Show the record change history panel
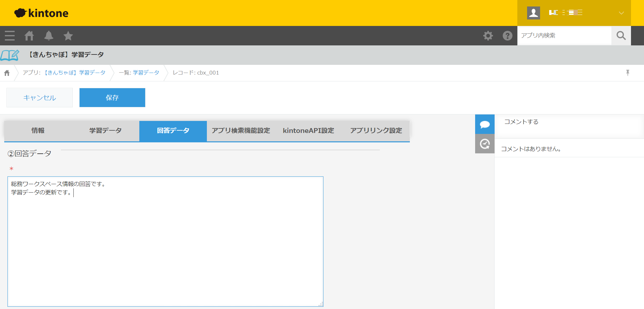Image resolution: width=644 pixels, height=309 pixels. click(485, 144)
